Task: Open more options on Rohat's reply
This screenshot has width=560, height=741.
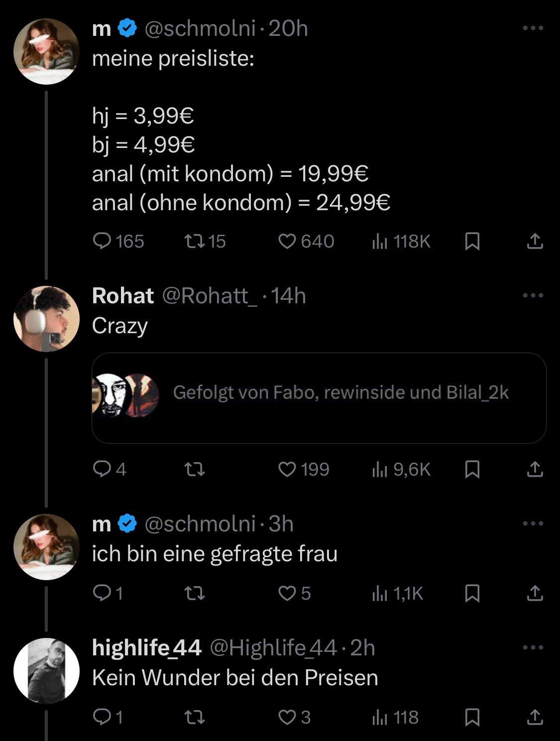Action: click(x=533, y=295)
